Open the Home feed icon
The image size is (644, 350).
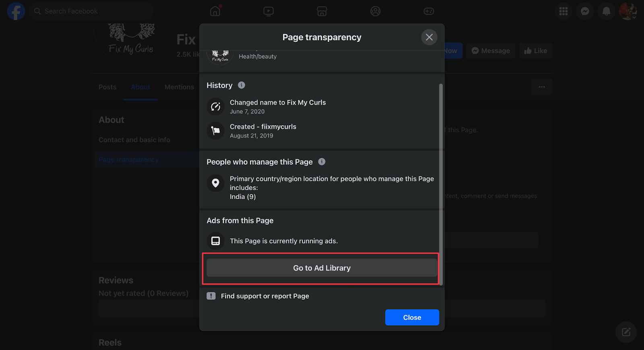click(x=215, y=11)
